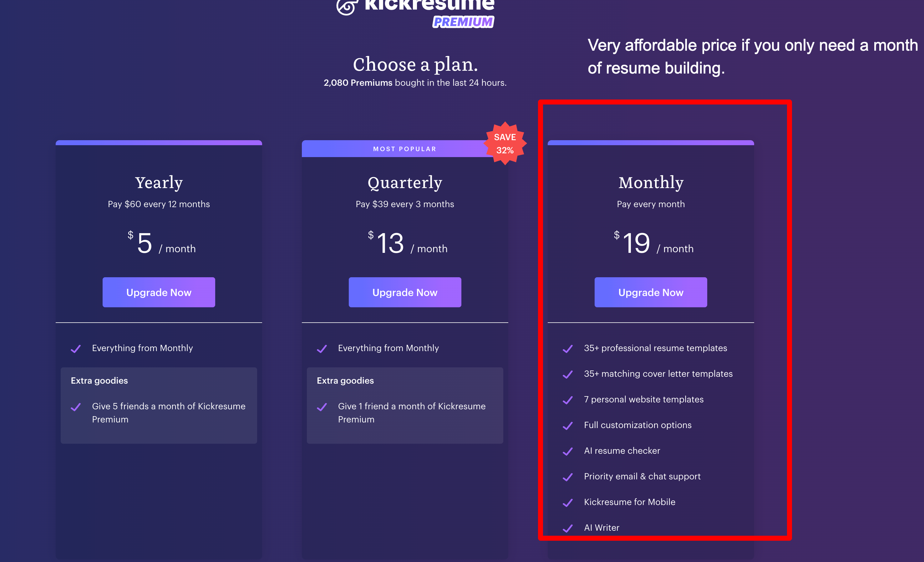The height and width of the screenshot is (562, 924).
Task: Click checkmark beside Give 1 friend a month
Action: [322, 407]
